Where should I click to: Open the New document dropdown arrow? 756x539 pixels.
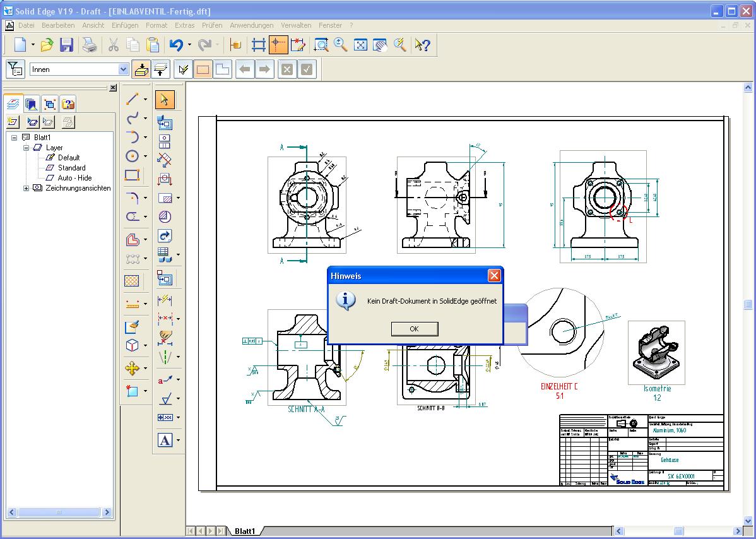coord(33,45)
